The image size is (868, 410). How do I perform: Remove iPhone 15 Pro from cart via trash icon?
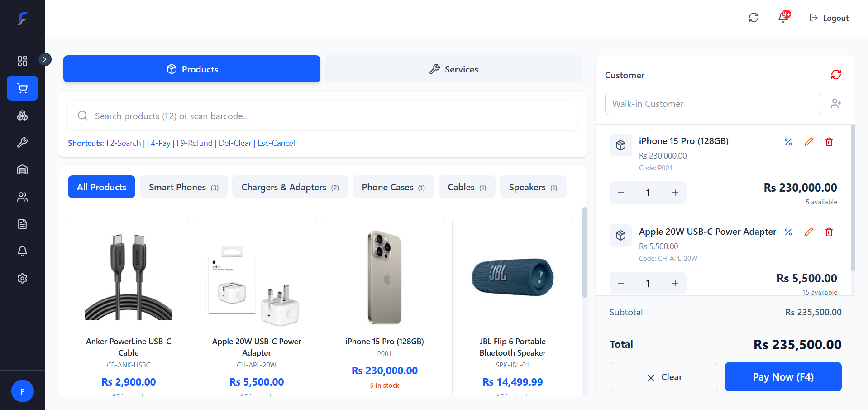[x=829, y=142]
